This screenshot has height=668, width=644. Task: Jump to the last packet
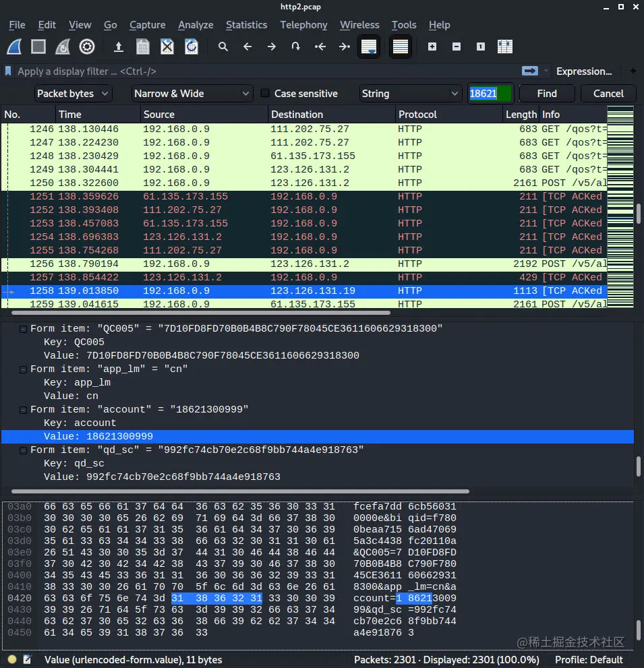click(x=345, y=47)
